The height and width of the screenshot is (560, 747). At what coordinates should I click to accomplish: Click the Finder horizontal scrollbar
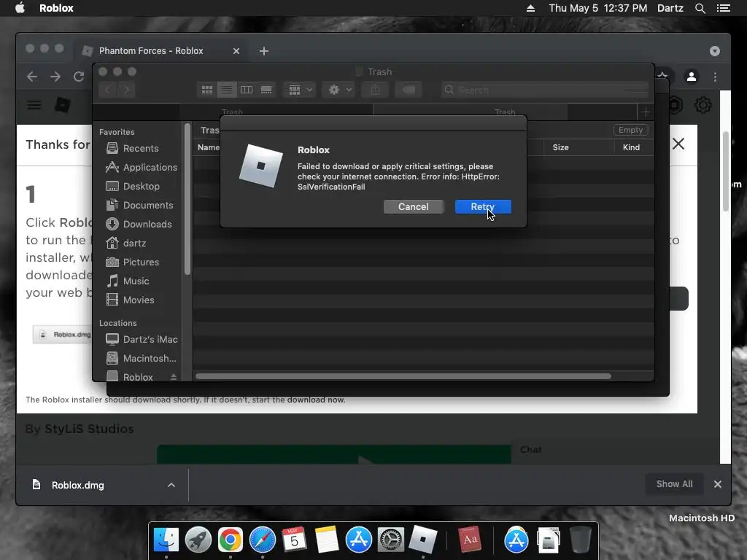point(403,376)
